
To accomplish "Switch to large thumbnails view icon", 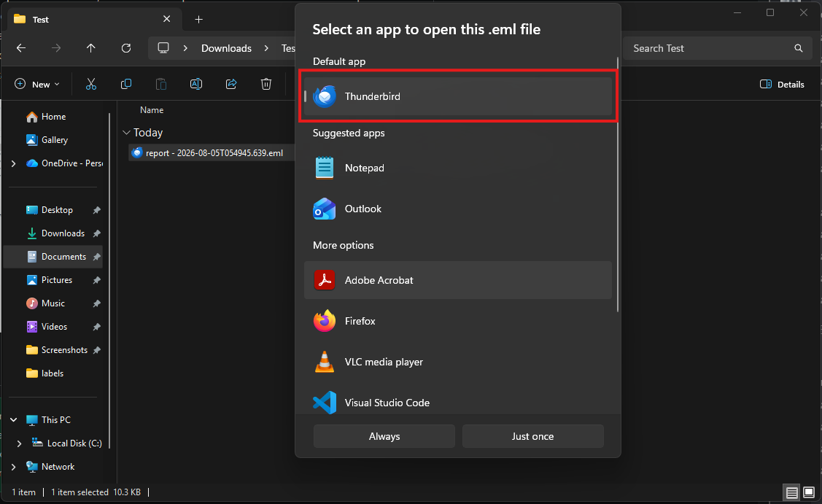I will (809, 492).
